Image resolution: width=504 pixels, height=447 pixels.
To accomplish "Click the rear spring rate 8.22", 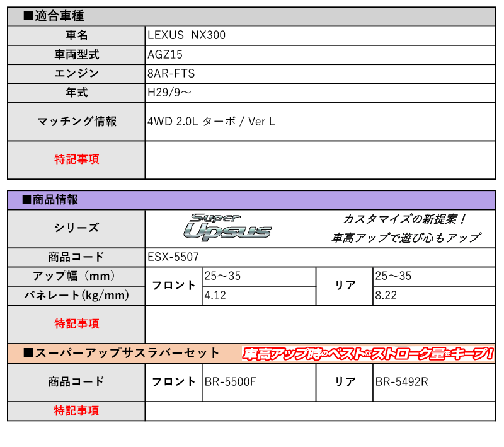I will 386,296.
